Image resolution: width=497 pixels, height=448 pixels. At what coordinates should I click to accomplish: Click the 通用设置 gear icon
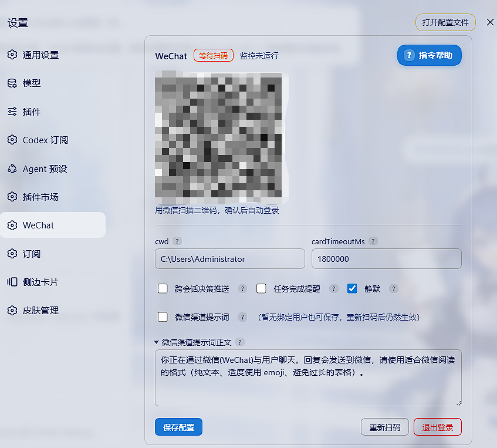click(12, 55)
